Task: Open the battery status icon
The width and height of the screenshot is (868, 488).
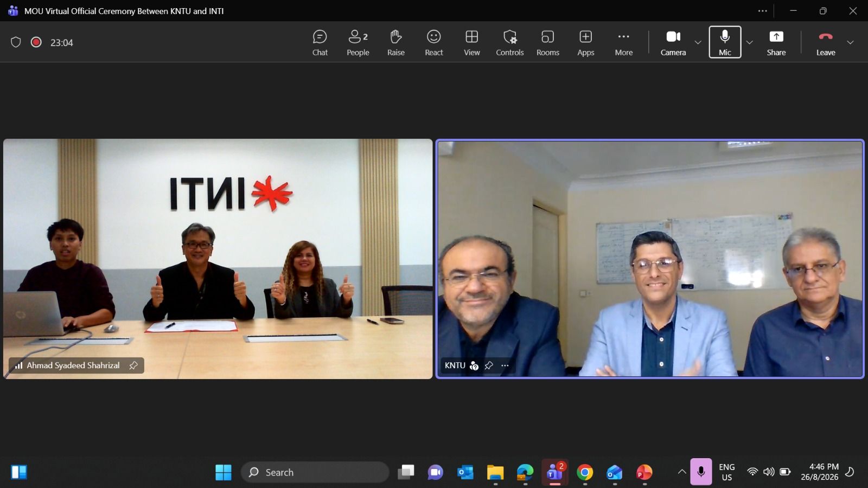Action: (785, 472)
